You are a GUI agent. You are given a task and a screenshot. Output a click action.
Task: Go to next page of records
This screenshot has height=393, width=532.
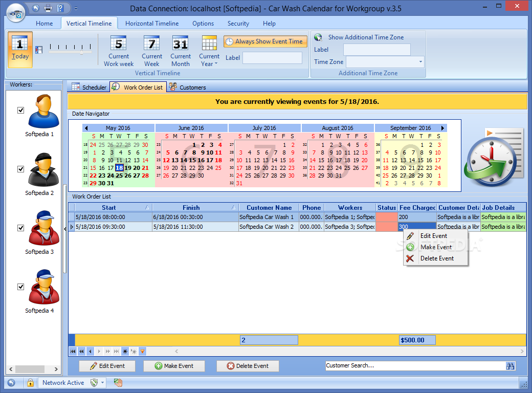tap(108, 352)
